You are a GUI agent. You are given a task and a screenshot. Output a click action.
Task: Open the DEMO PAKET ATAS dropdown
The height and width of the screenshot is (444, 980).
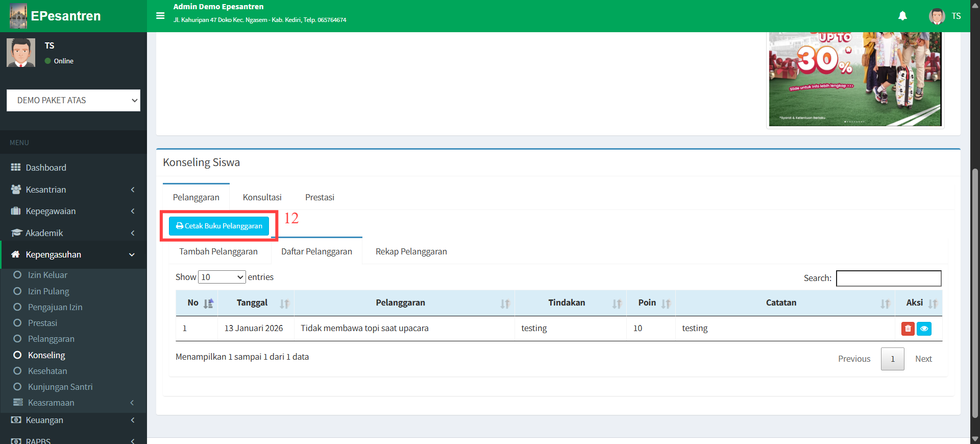tap(73, 100)
